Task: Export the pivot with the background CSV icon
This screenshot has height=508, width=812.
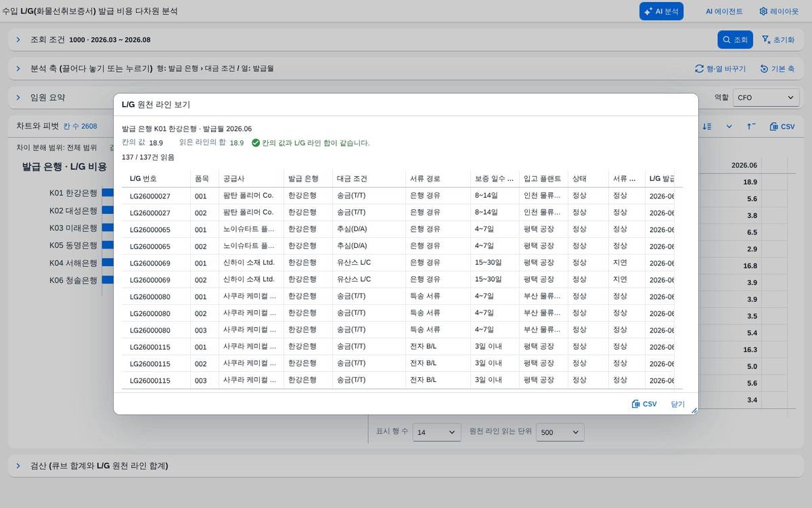Action: [782, 126]
